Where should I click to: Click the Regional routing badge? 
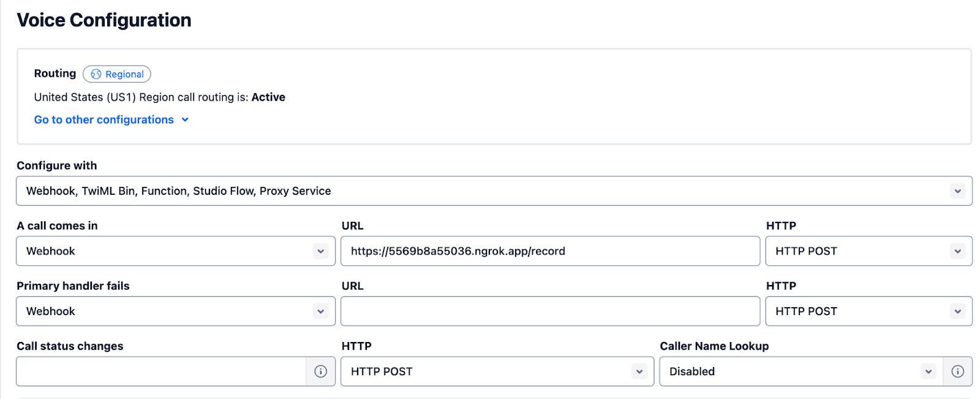[116, 74]
